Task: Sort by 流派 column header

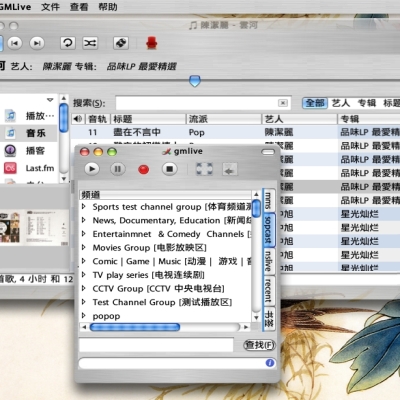Action: 224,119
